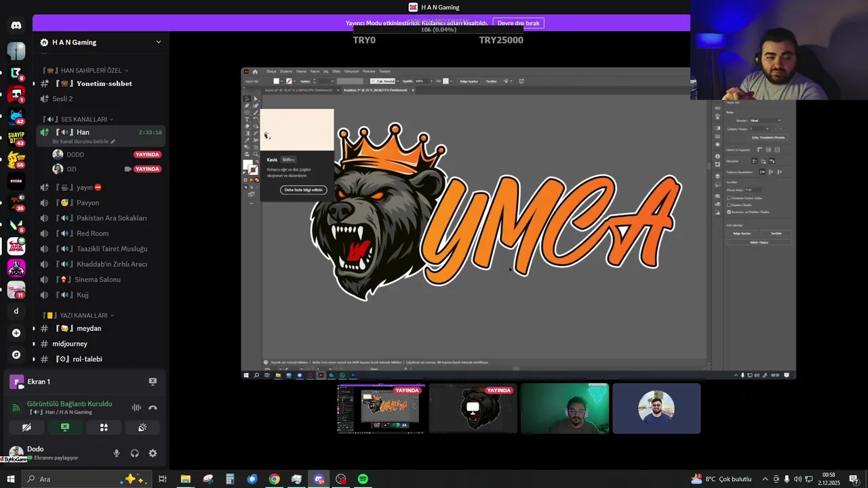Open the Layers panel icon in Illustrator dock

717,176
